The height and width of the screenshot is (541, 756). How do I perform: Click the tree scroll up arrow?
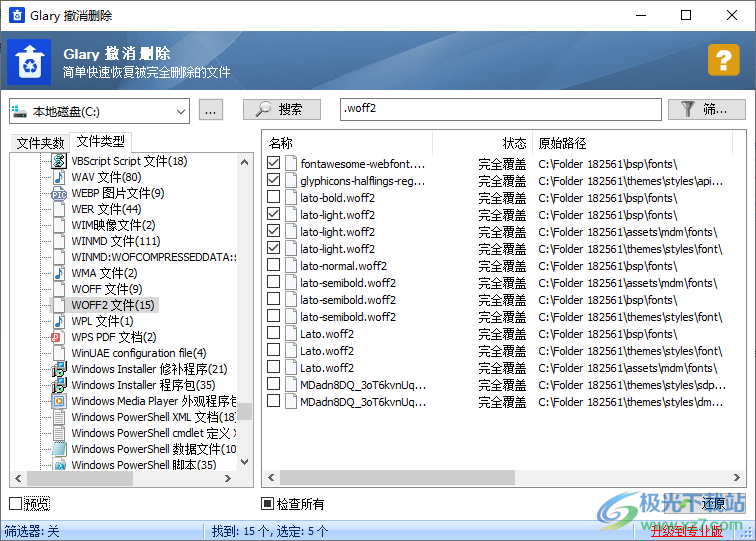(244, 162)
